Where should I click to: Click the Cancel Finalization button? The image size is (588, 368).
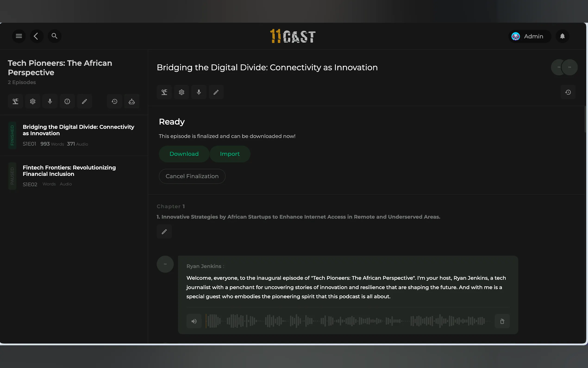tap(192, 176)
